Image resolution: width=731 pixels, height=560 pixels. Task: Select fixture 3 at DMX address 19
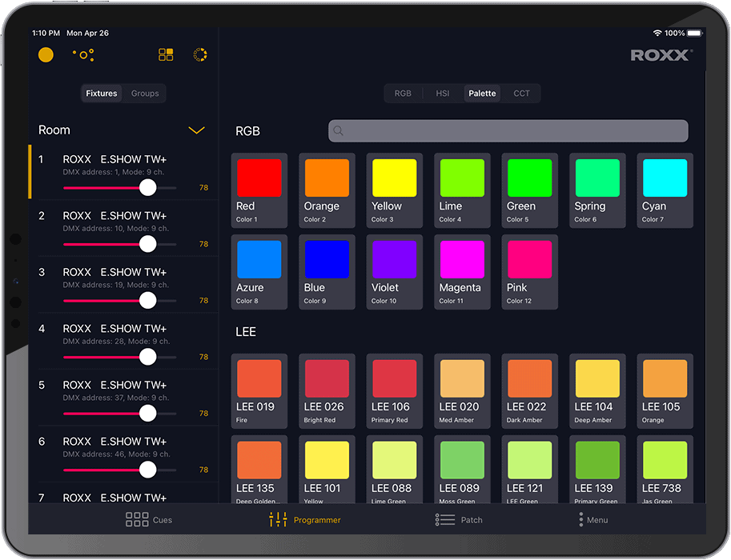(x=123, y=285)
